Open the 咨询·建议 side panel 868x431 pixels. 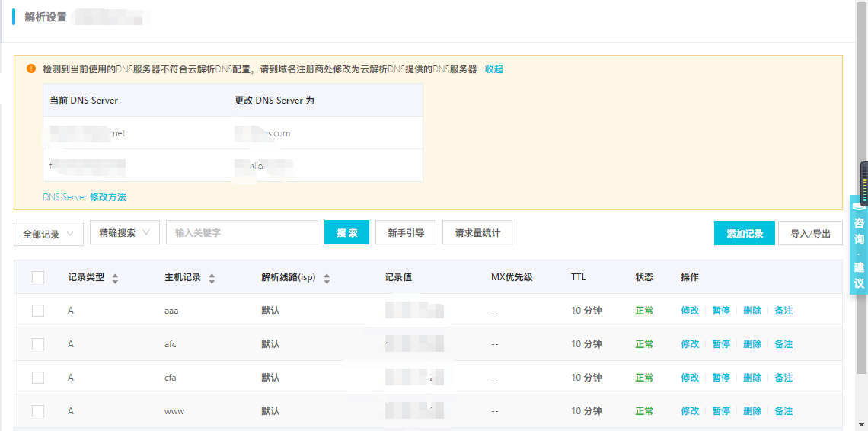(859, 245)
